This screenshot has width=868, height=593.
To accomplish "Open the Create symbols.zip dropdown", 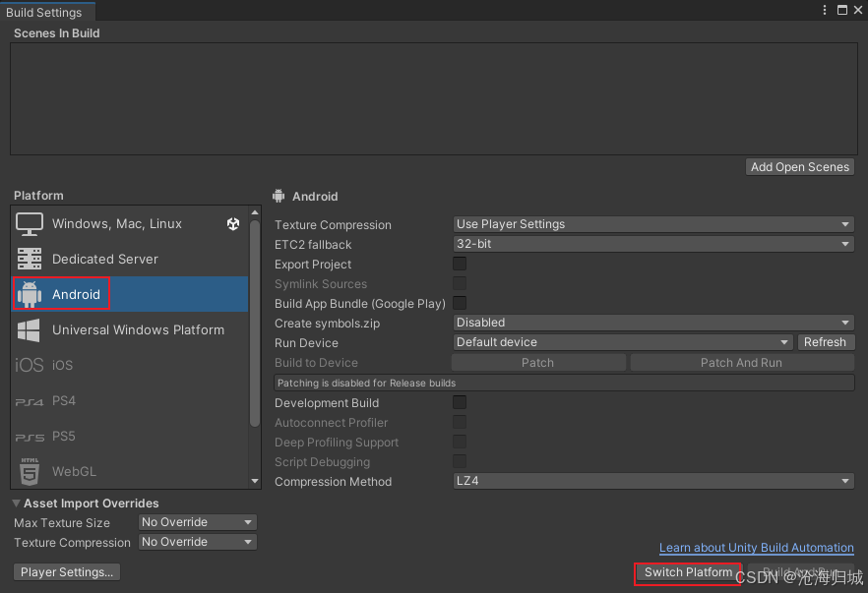I will pos(653,323).
